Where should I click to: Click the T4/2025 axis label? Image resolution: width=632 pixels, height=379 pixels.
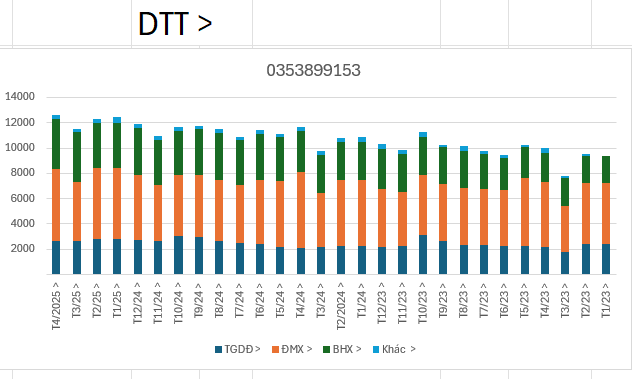pyautogui.click(x=56, y=306)
